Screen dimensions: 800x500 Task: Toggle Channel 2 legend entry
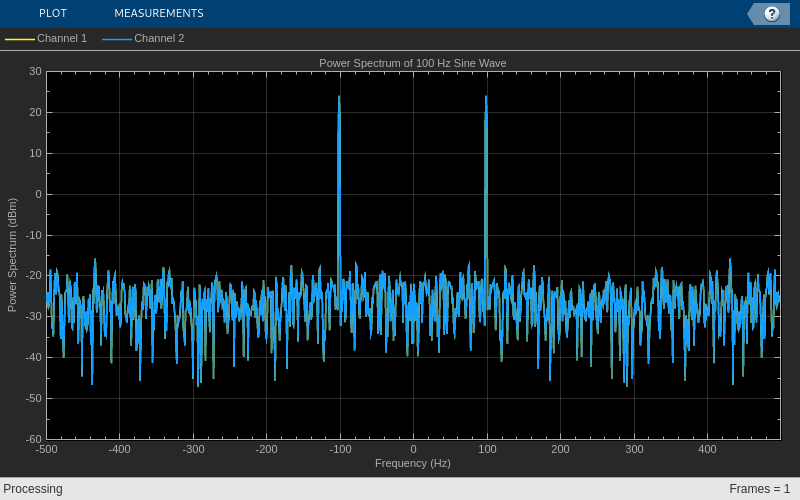[143, 38]
